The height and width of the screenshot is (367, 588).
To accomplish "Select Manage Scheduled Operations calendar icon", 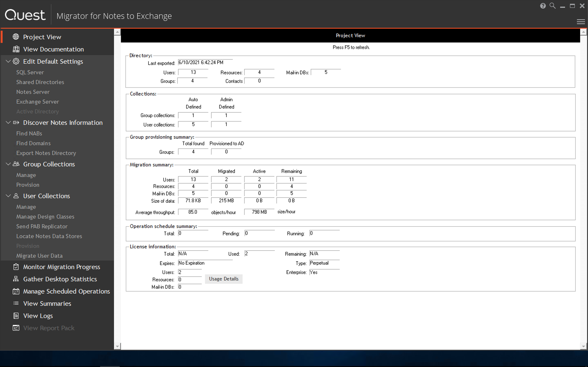I will (x=15, y=291).
